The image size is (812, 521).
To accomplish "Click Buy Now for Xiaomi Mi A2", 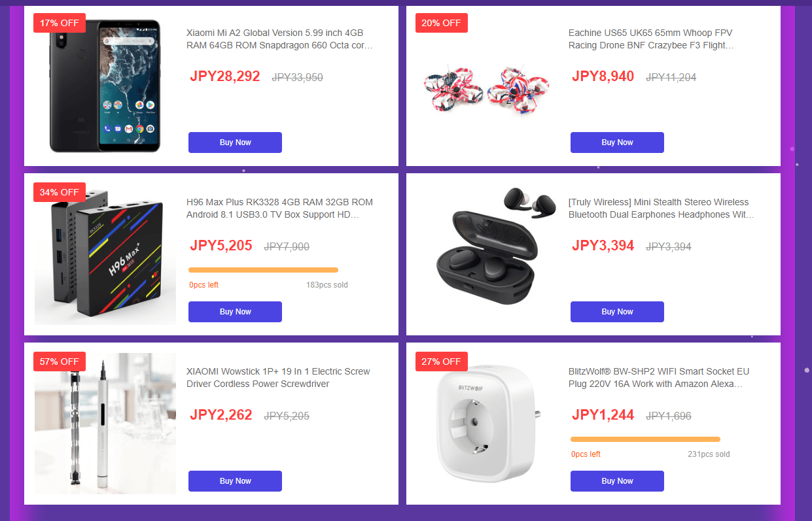I will [235, 143].
